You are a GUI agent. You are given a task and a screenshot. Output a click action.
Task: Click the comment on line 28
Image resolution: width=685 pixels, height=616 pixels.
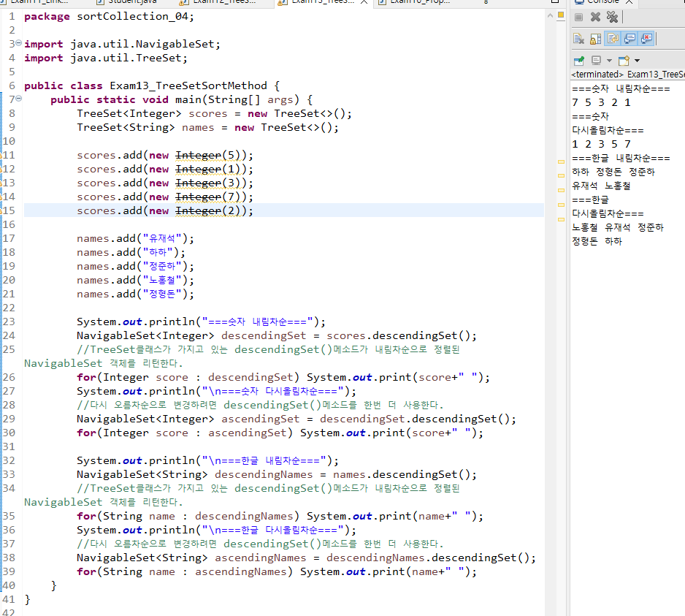click(x=261, y=406)
